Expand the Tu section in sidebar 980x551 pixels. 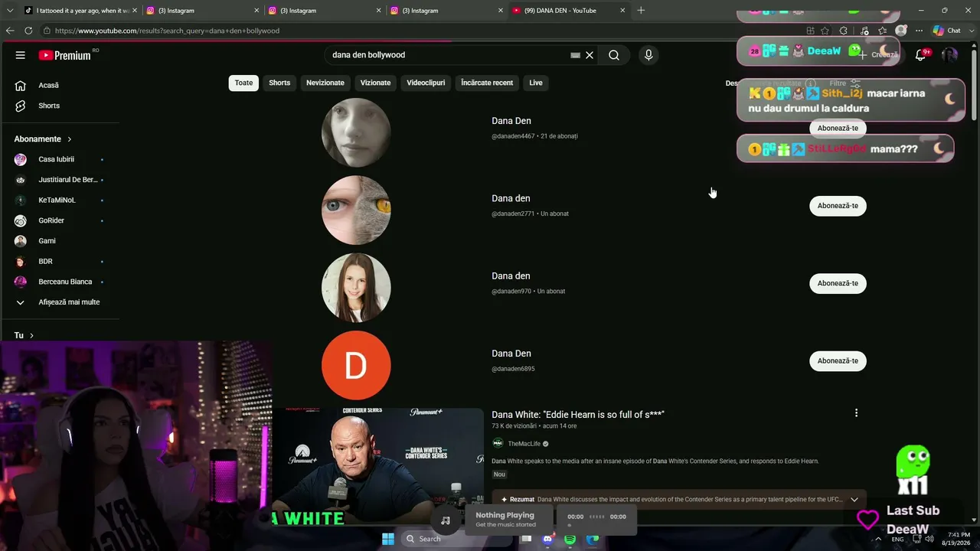point(31,335)
